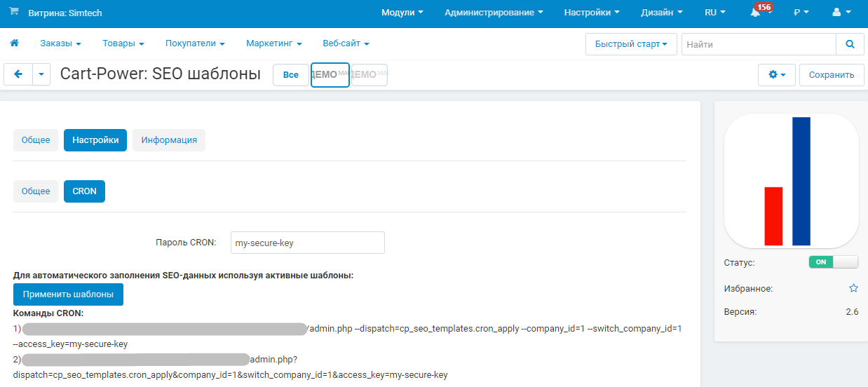This screenshot has height=387, width=868.
Task: Focus the Пароль CRON input field
Action: pyautogui.click(x=308, y=243)
